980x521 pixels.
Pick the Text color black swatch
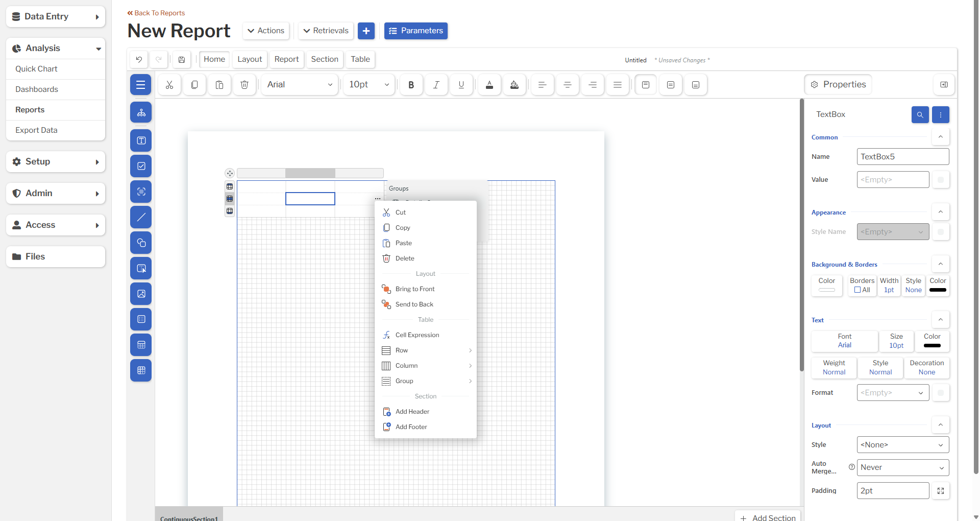[932, 346]
